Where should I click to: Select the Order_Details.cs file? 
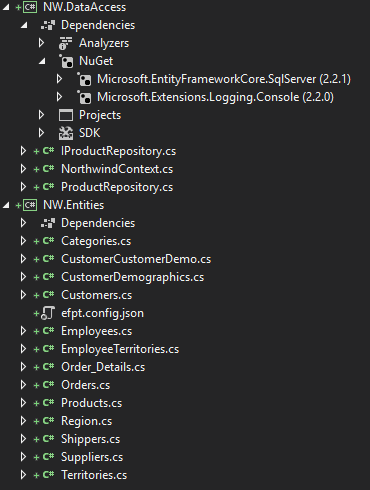click(103, 367)
